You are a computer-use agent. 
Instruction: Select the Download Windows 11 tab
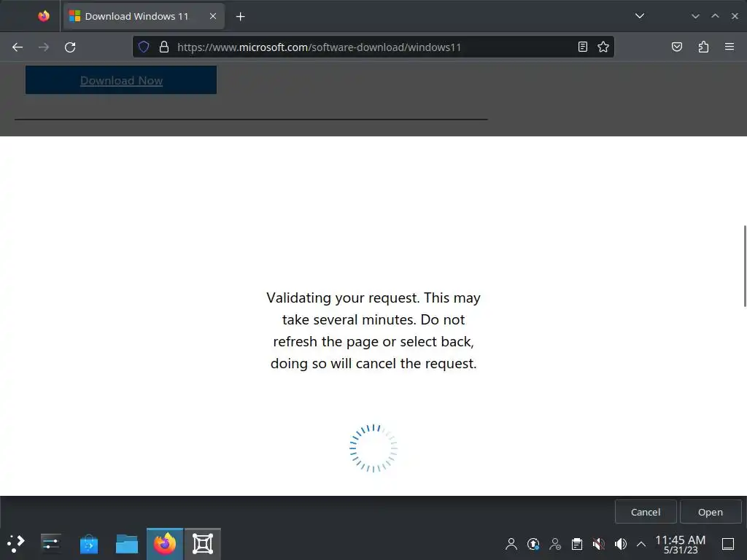[144, 16]
